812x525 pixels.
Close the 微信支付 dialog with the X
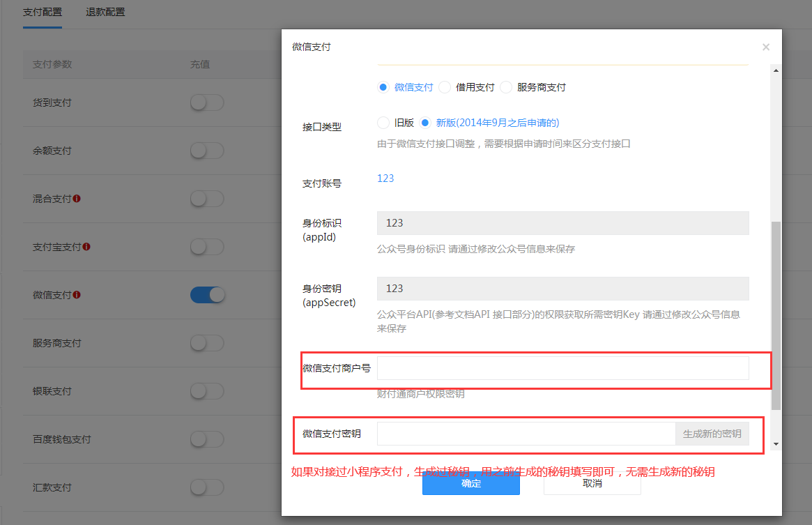pos(766,47)
